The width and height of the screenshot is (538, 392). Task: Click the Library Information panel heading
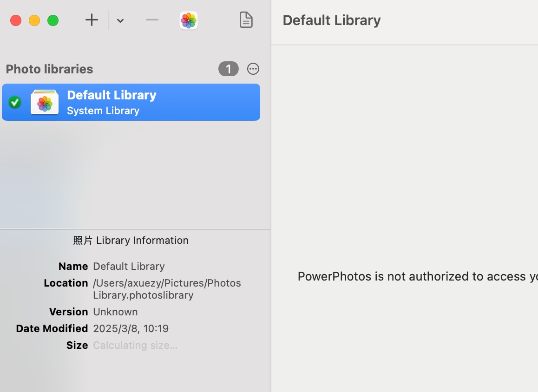tap(131, 241)
